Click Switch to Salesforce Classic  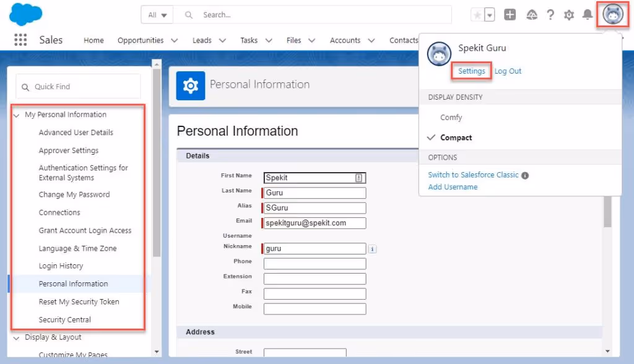(473, 175)
